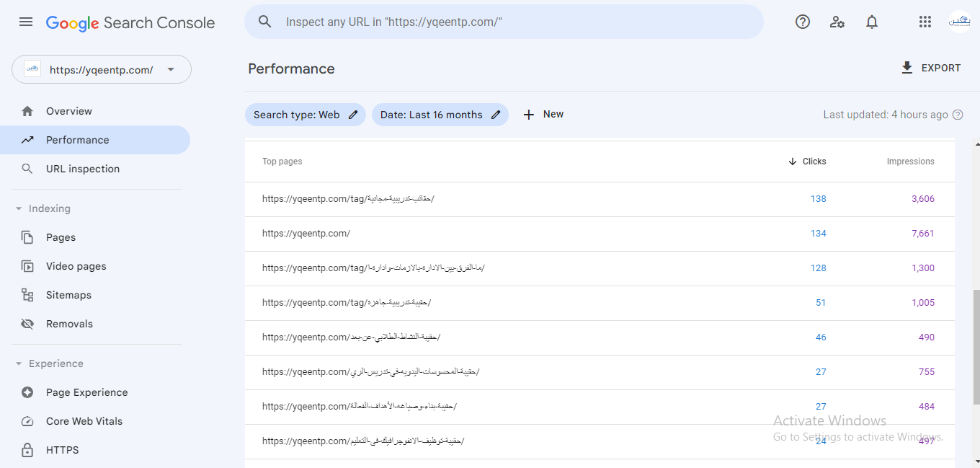Open the account profile avatar

959,22
